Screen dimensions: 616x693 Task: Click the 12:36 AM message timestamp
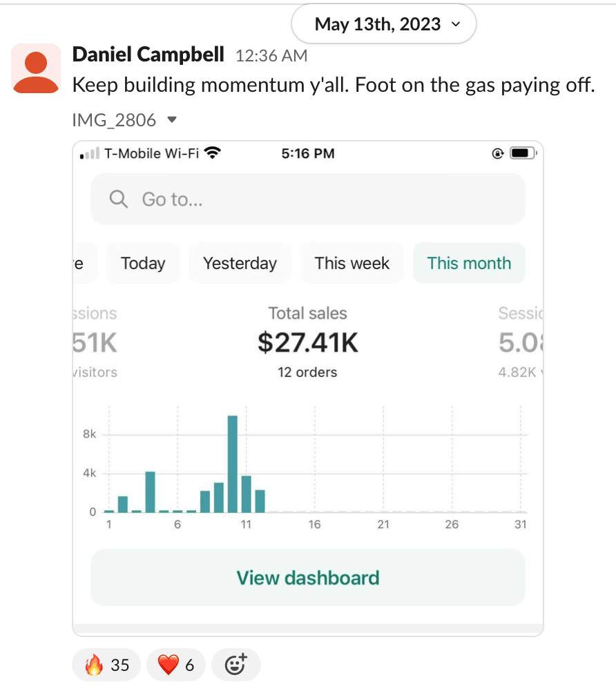pos(271,56)
